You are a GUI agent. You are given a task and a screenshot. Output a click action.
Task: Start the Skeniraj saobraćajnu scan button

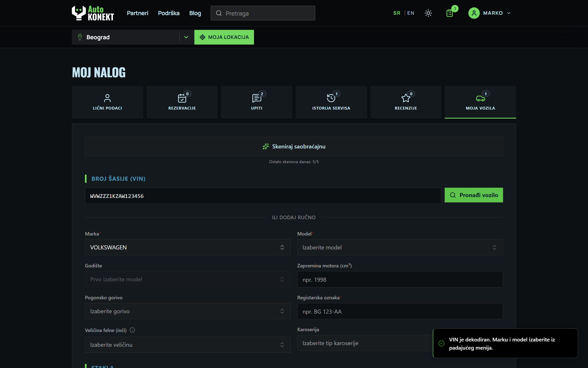tap(294, 146)
